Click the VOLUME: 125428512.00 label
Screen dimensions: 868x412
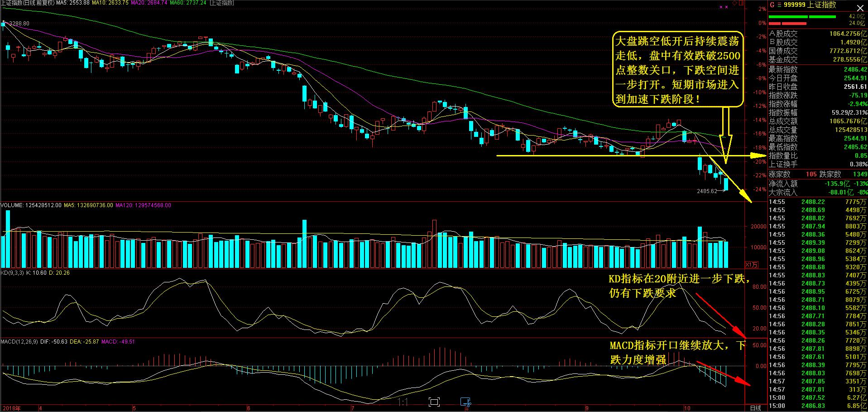pos(31,205)
